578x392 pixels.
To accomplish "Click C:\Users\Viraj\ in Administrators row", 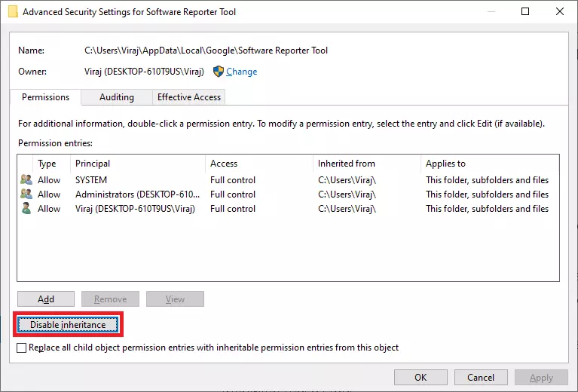I will (347, 194).
